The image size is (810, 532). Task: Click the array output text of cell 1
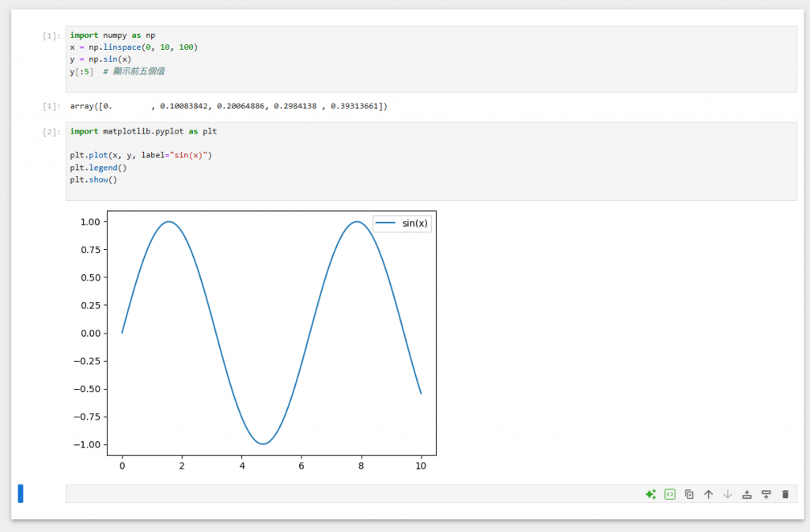click(x=229, y=106)
